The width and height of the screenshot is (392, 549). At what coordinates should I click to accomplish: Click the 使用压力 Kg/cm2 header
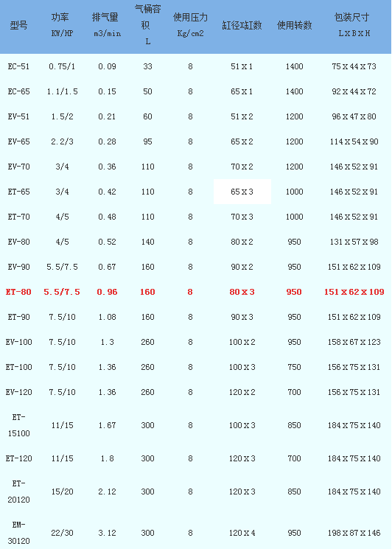[190, 25]
